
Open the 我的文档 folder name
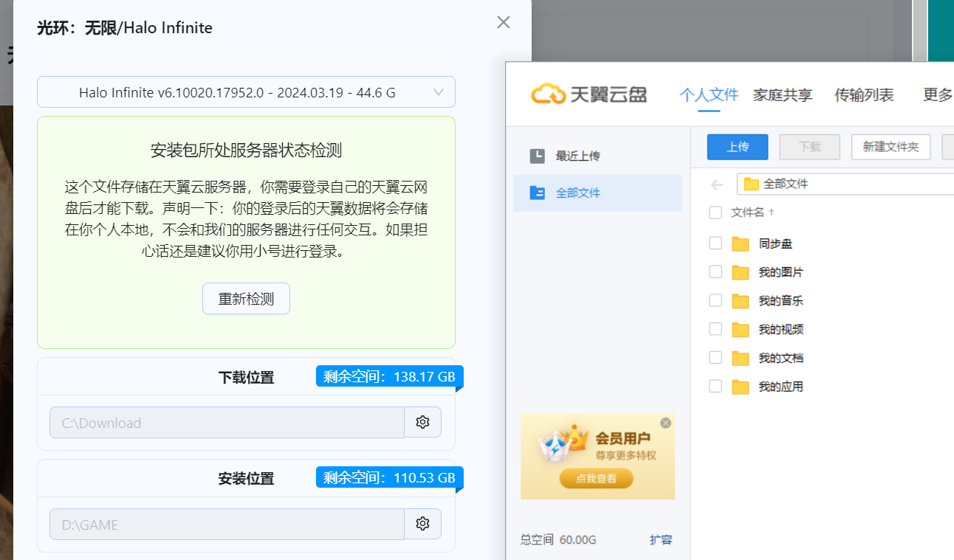pos(780,358)
